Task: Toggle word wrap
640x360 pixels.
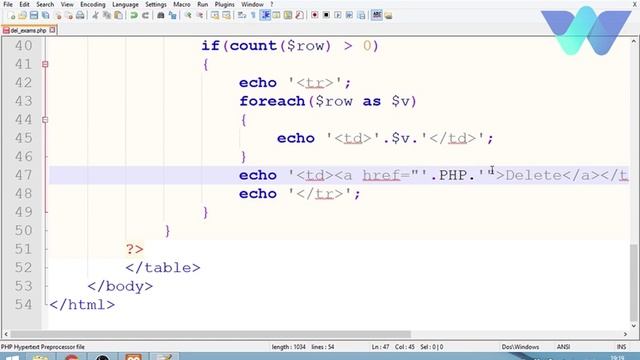Action: 241,16
